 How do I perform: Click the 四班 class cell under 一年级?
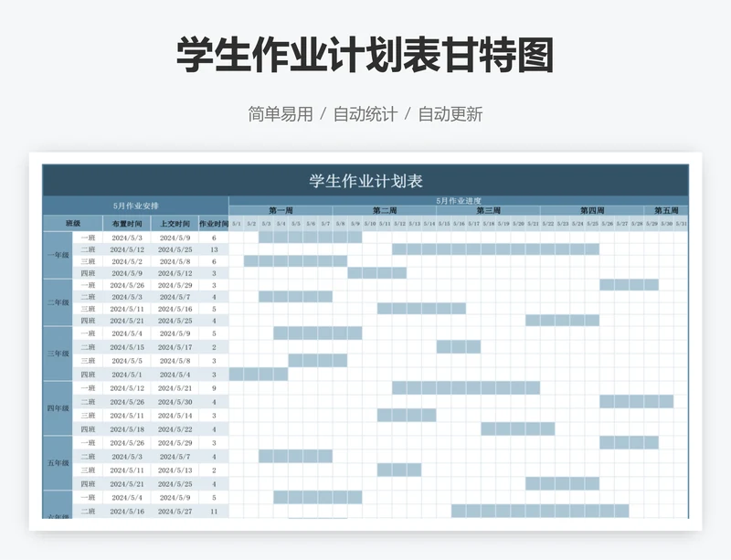click(x=88, y=273)
